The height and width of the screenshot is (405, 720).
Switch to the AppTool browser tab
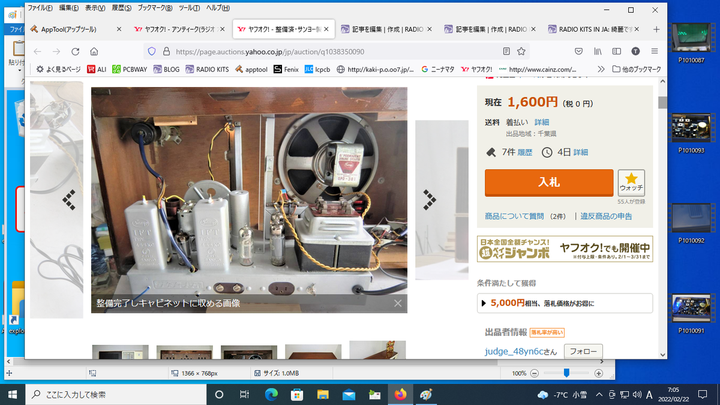pyautogui.click(x=73, y=30)
